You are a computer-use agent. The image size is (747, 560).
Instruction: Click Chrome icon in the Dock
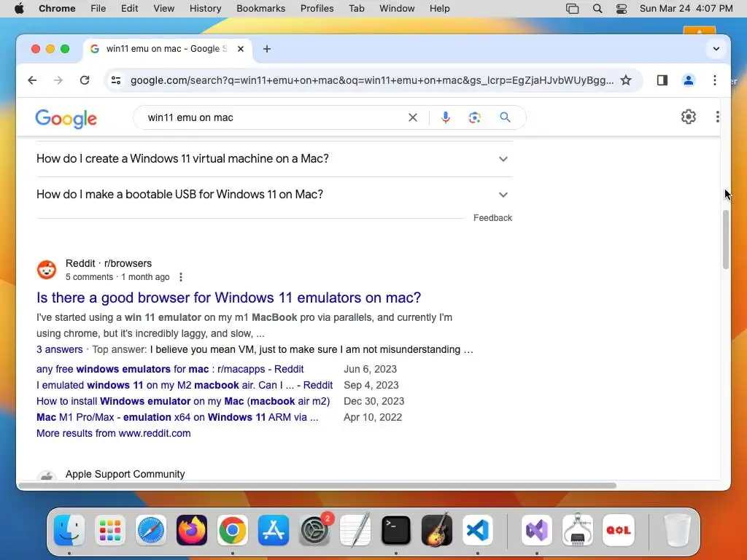(233, 530)
